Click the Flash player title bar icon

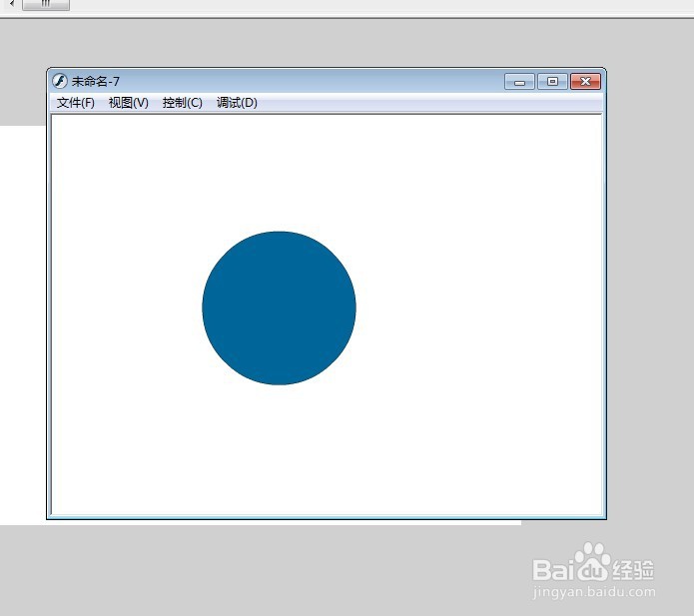point(60,81)
